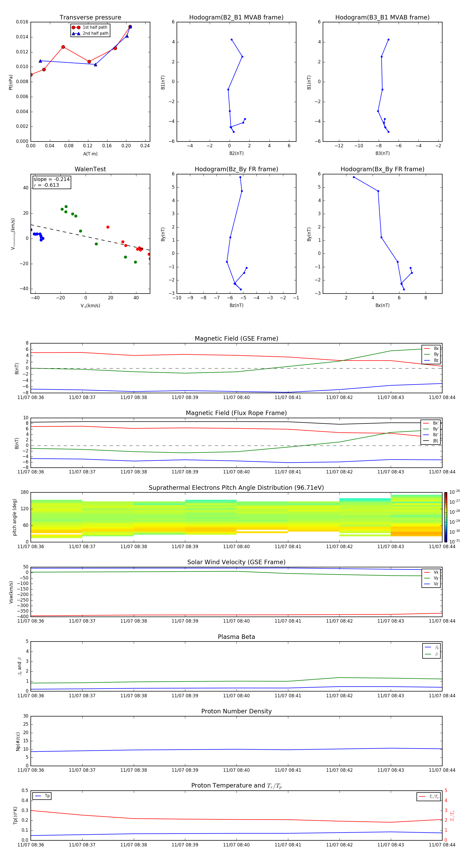Click the 'Proton Temperature and Te/Tp' title

pos(236,786)
